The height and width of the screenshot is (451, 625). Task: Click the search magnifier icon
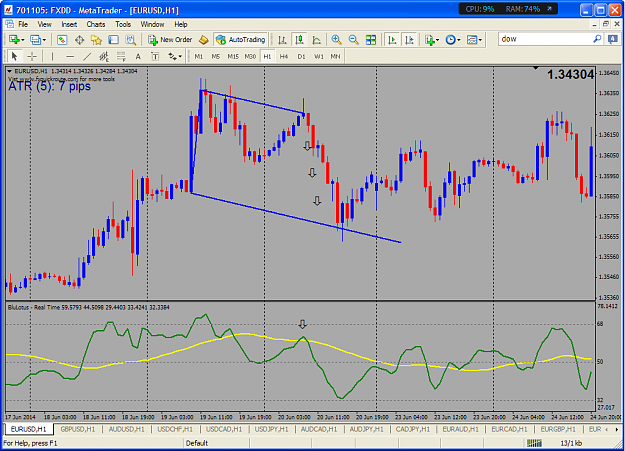point(597,39)
